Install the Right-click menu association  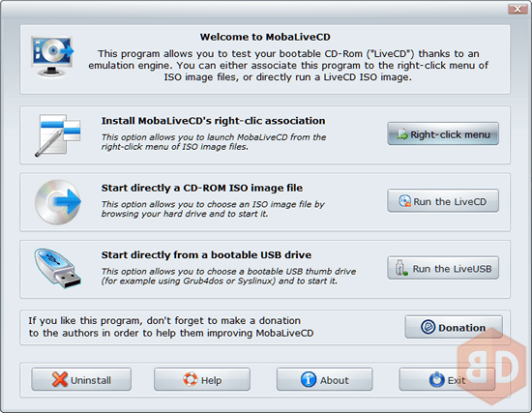pos(443,134)
